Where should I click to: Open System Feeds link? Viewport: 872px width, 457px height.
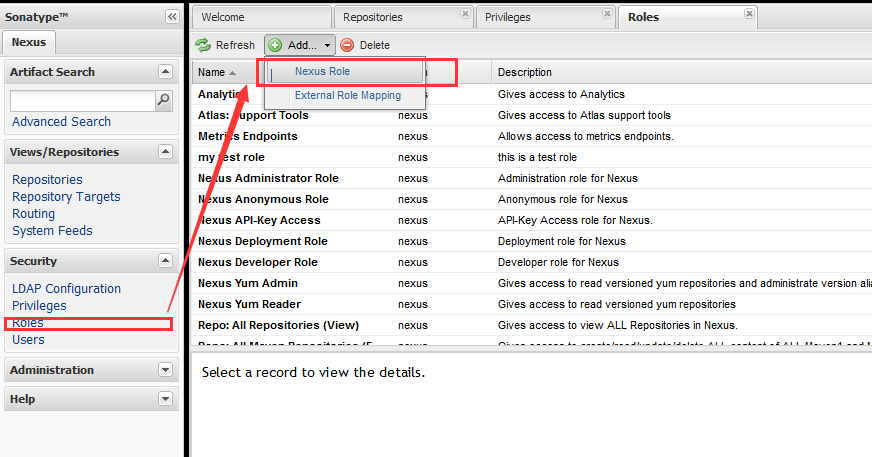click(52, 231)
